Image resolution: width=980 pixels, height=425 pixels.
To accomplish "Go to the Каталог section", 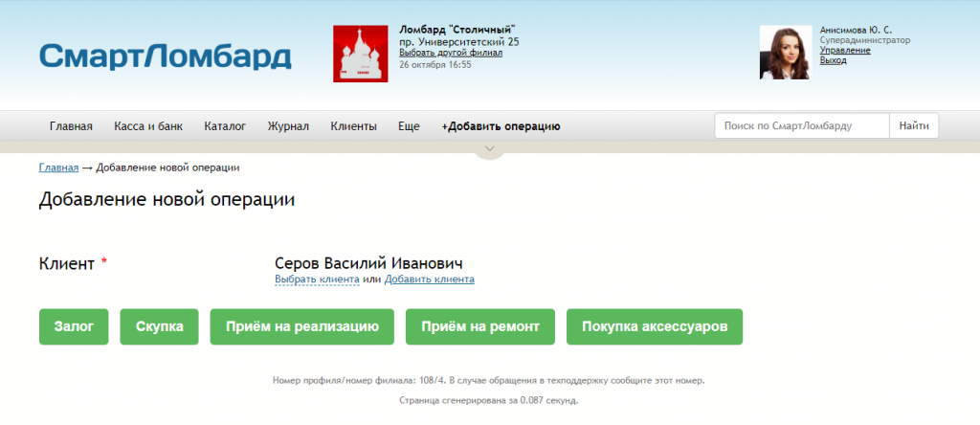I will [x=225, y=126].
